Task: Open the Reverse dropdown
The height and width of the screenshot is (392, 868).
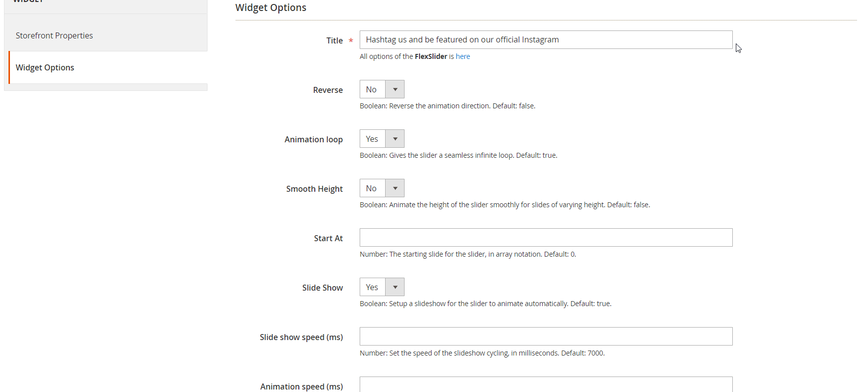Action: click(x=382, y=89)
